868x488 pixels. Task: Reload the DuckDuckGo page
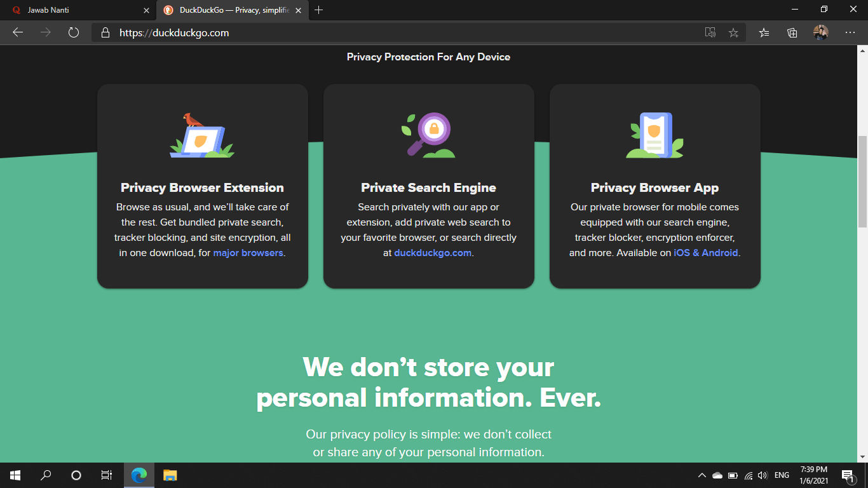tap(74, 32)
